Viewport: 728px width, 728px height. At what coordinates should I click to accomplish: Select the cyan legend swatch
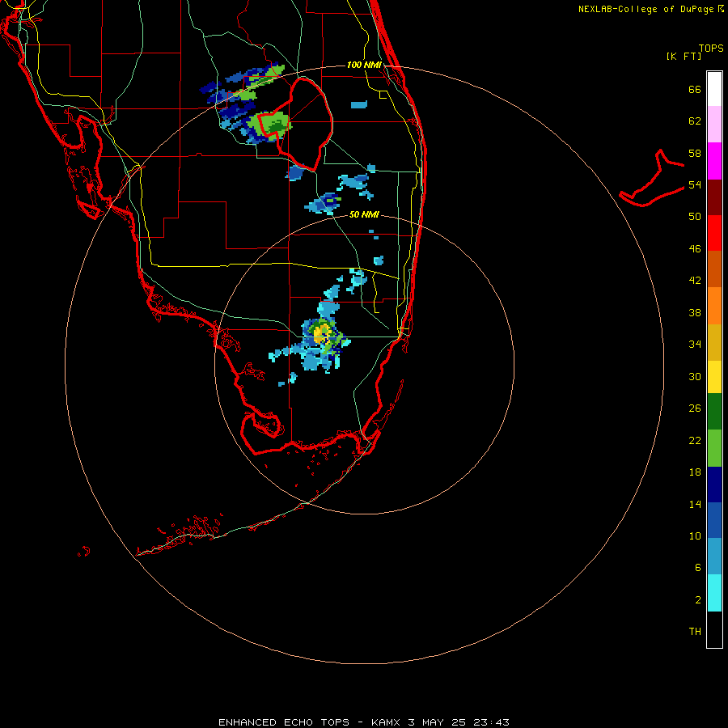coord(714,593)
